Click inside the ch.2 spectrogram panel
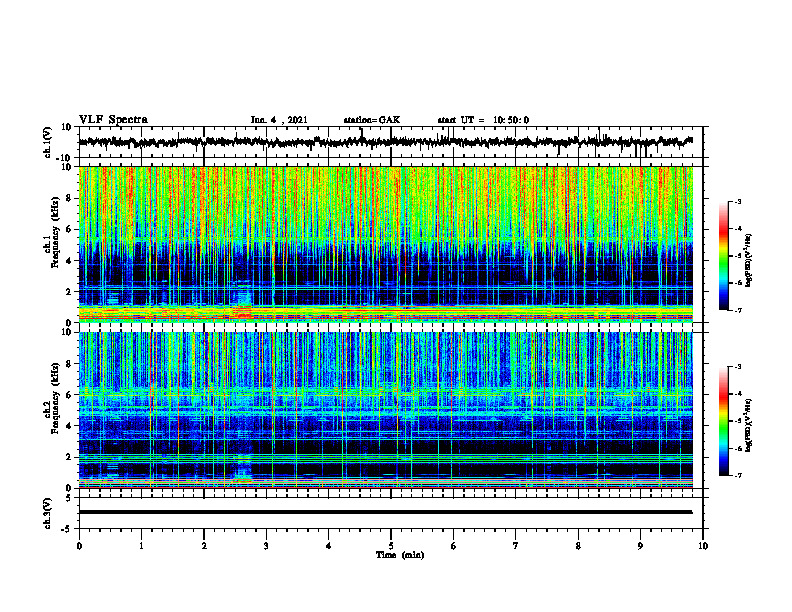Image resolution: width=792 pixels, height=612 pixels. [386, 410]
